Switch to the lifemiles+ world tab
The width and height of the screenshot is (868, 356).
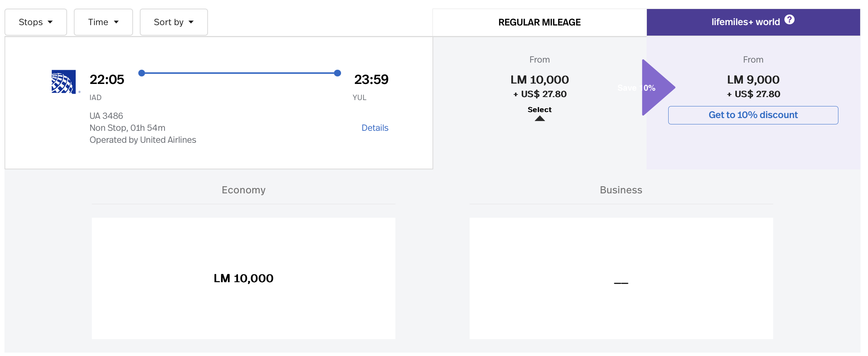pos(753,22)
